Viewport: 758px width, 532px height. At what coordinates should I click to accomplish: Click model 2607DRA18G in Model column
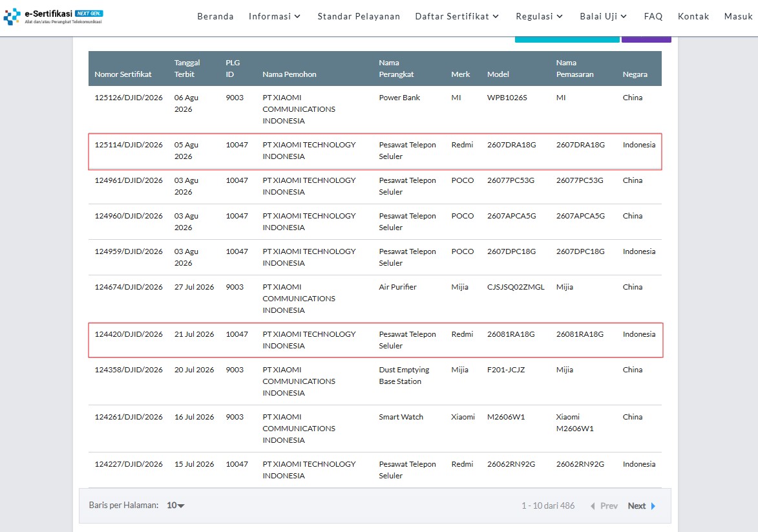pyautogui.click(x=511, y=145)
